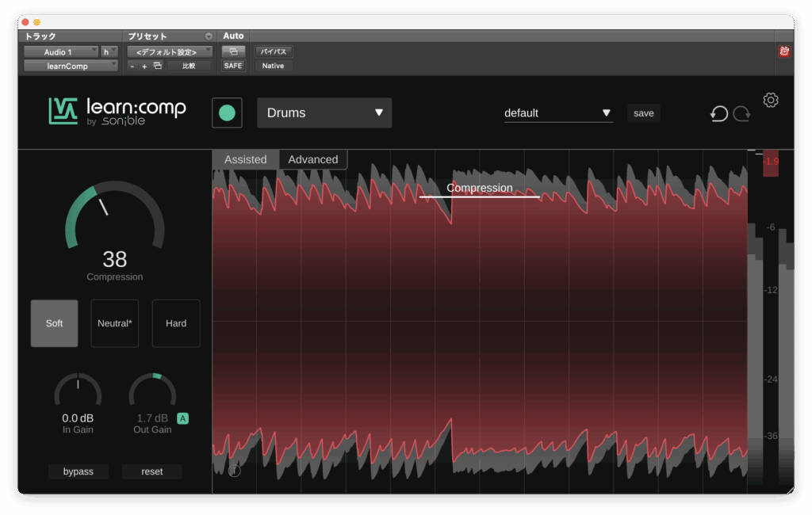The height and width of the screenshot is (515, 812).
Task: Click the プリセット header label
Action: 147,36
